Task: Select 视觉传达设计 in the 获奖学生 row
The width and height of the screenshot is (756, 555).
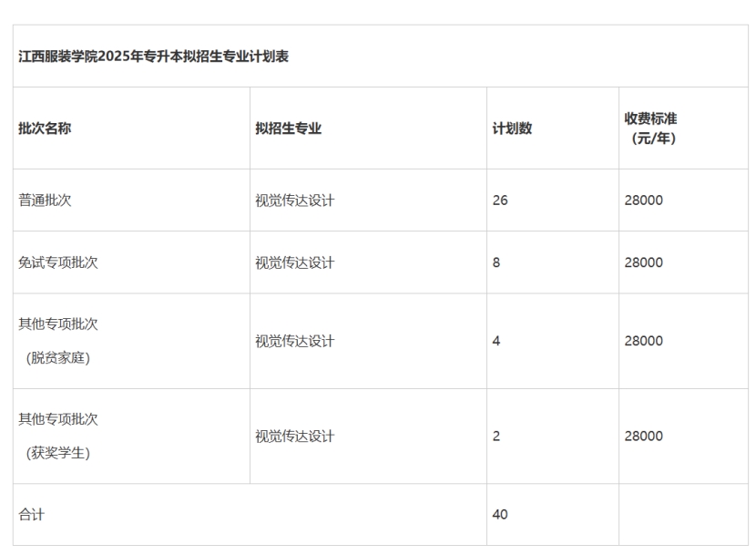Action: point(294,437)
